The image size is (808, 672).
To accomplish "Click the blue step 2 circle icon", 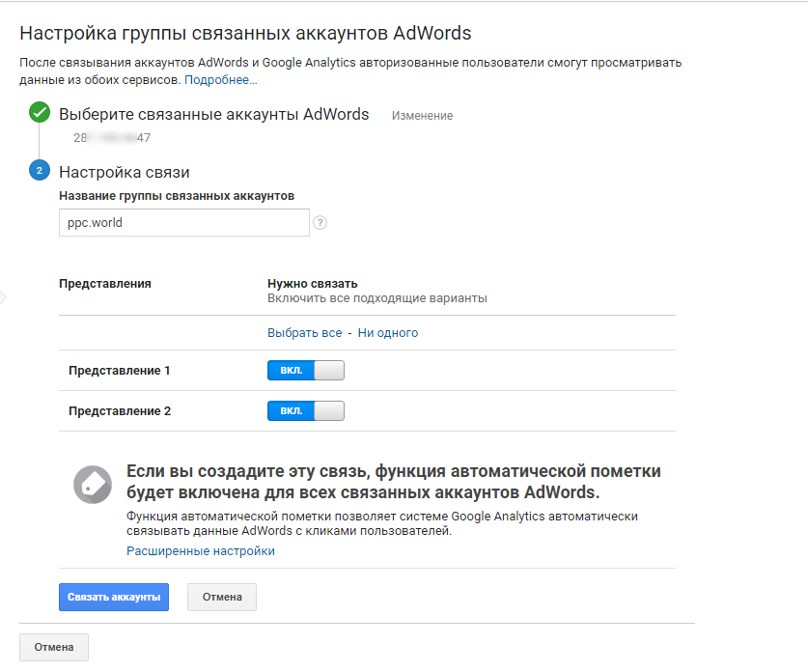I will pyautogui.click(x=40, y=170).
